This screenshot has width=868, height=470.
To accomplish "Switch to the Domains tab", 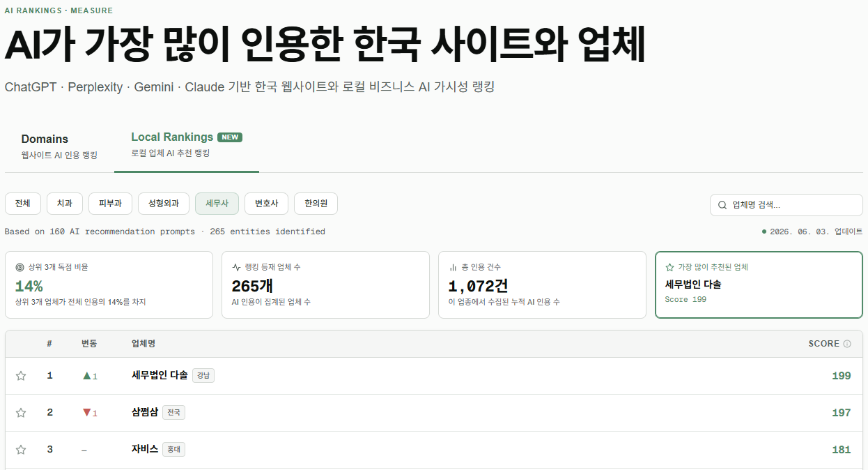I will tap(59, 146).
